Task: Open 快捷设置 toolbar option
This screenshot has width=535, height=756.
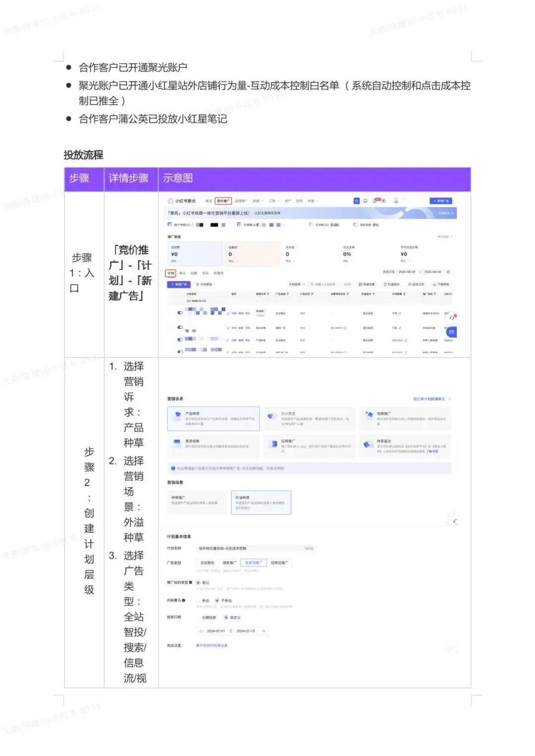Action: 367,285
